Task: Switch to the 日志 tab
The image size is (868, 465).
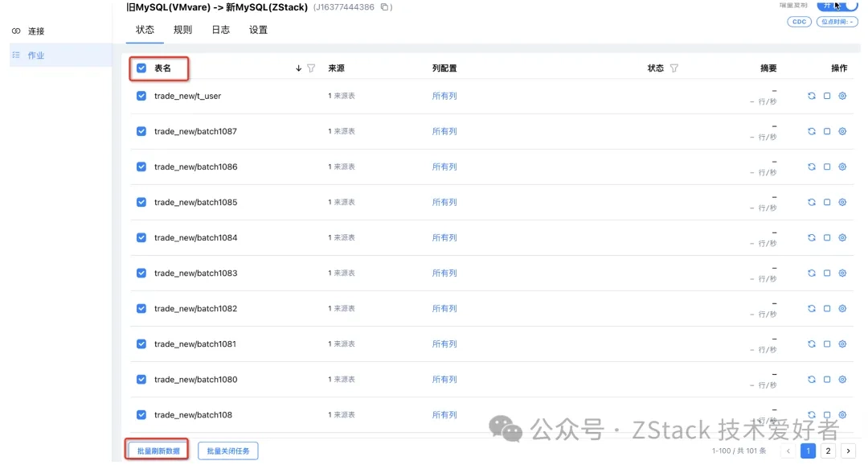Action: click(x=220, y=30)
